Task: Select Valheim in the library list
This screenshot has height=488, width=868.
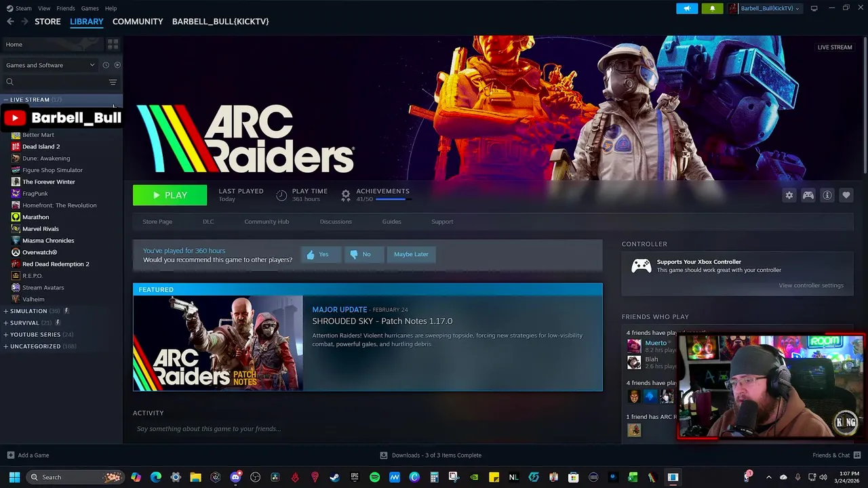Action: click(x=33, y=300)
